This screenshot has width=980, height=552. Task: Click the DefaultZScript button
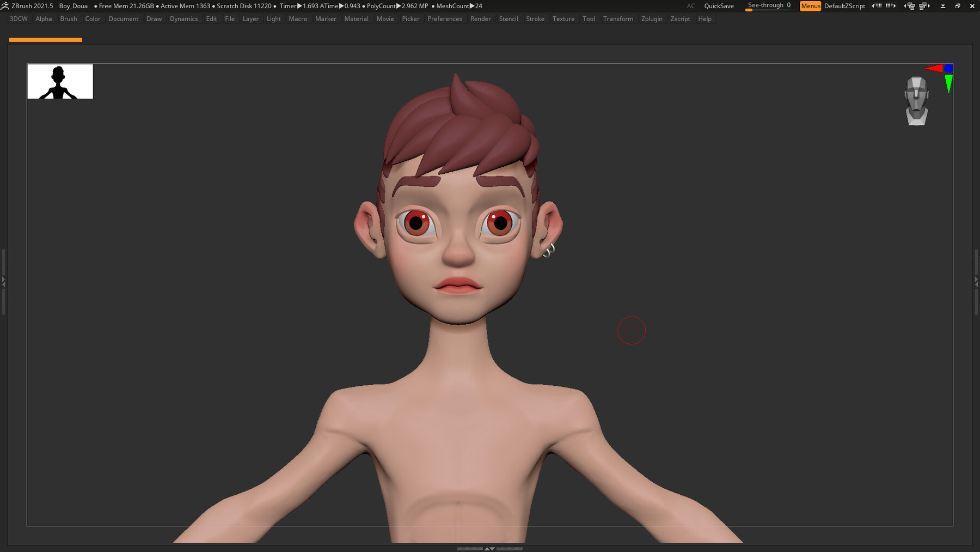[844, 6]
